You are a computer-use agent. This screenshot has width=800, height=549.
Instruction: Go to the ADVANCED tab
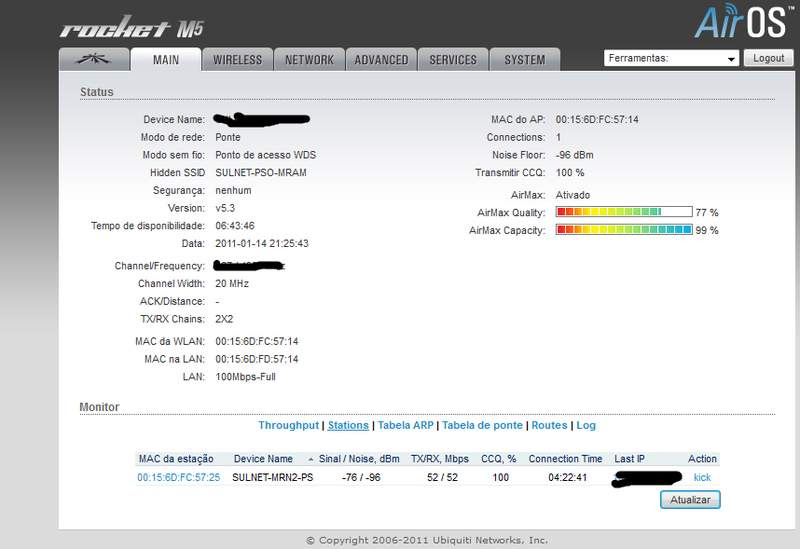(381, 60)
